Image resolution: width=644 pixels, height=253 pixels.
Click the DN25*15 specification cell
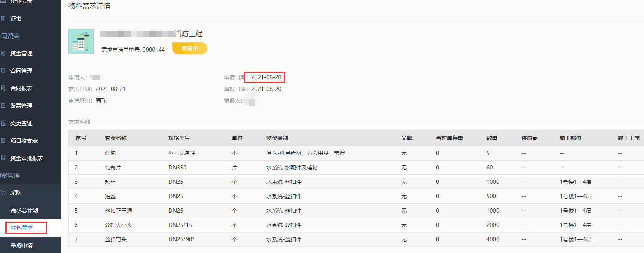click(180, 225)
